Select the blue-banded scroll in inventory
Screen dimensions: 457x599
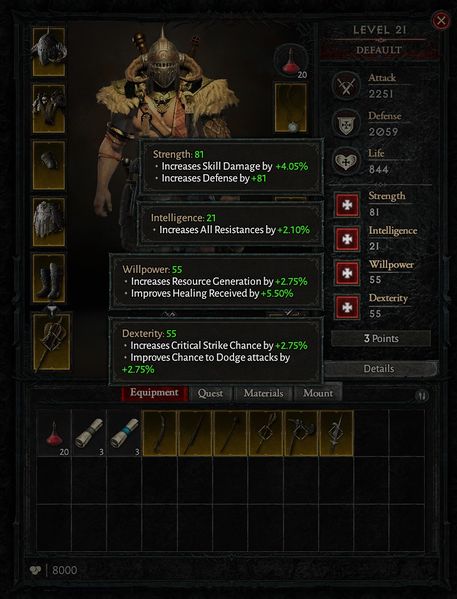click(124, 433)
